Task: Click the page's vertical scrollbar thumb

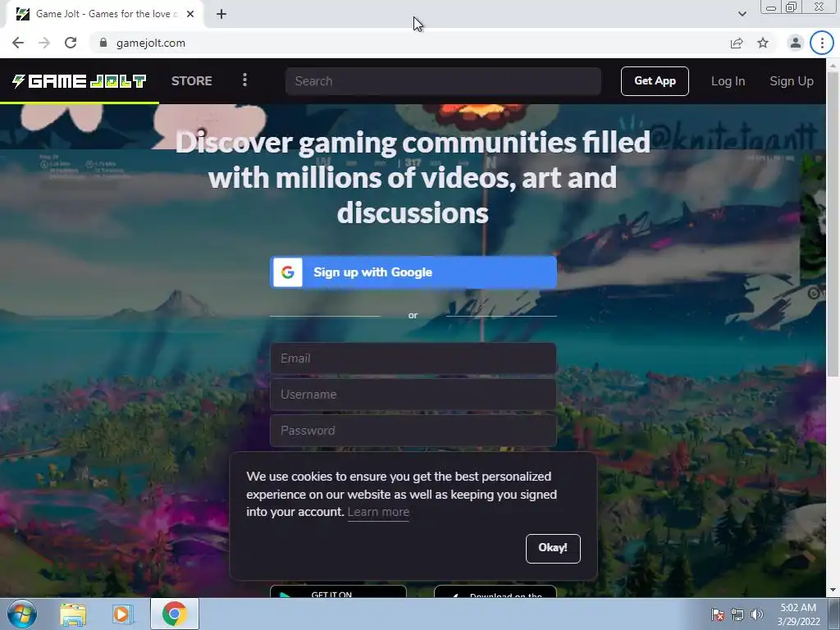Action: (833, 223)
